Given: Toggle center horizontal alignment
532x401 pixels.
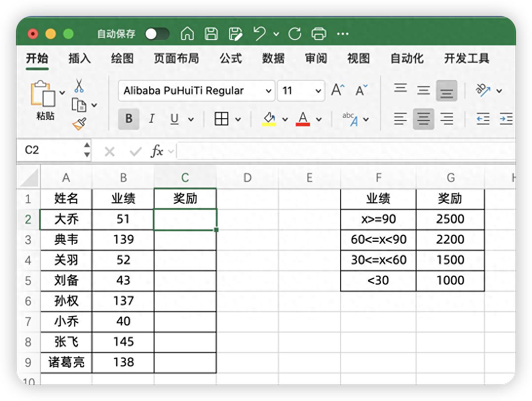Looking at the screenshot, I should pos(424,119).
